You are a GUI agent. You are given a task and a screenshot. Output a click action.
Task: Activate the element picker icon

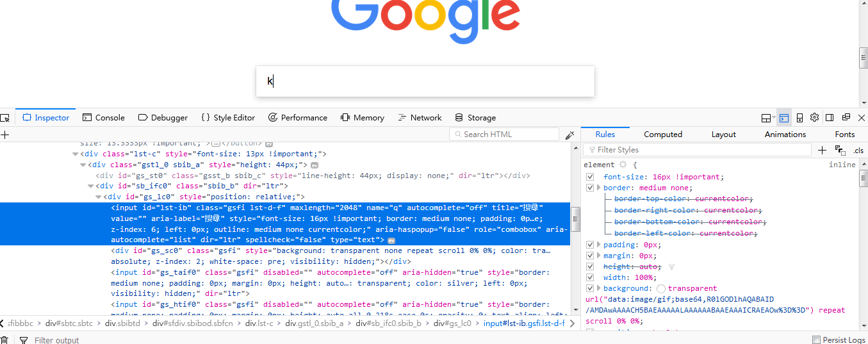(5, 118)
